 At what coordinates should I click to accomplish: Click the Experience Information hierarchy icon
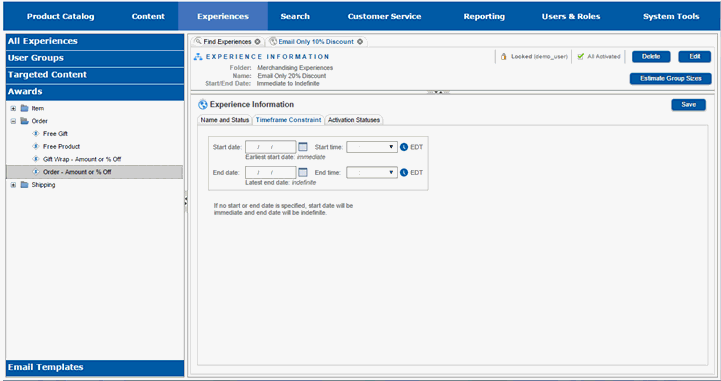[198, 57]
